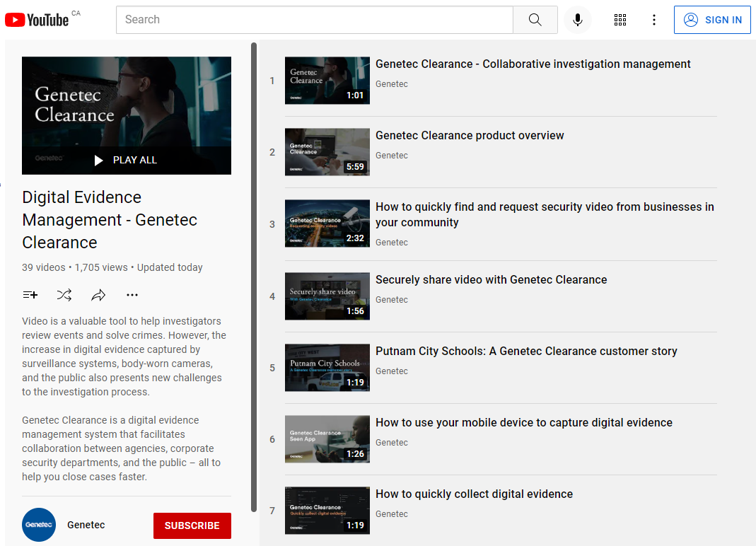Open playlist more options ellipsis
Image resolution: width=756 pixels, height=546 pixels.
[132, 295]
